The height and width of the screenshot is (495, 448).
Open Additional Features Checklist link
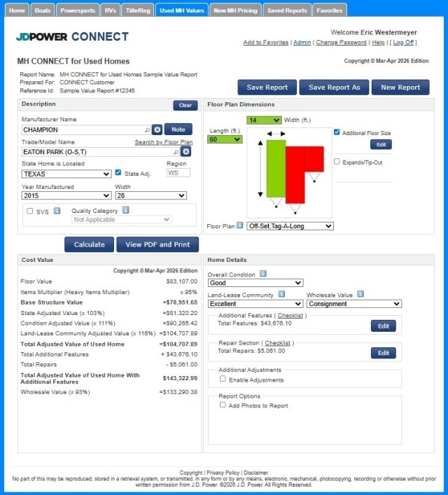pyautogui.click(x=290, y=315)
